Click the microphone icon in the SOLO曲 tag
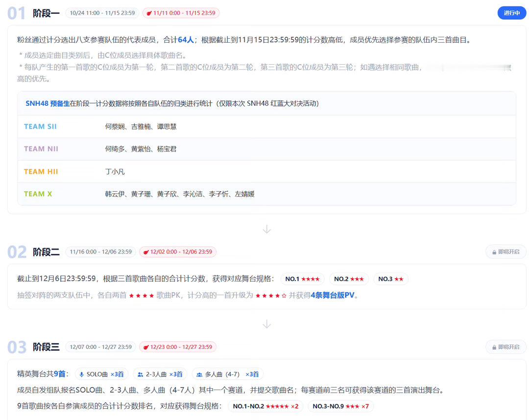This screenshot has height=420, width=529. point(82,374)
